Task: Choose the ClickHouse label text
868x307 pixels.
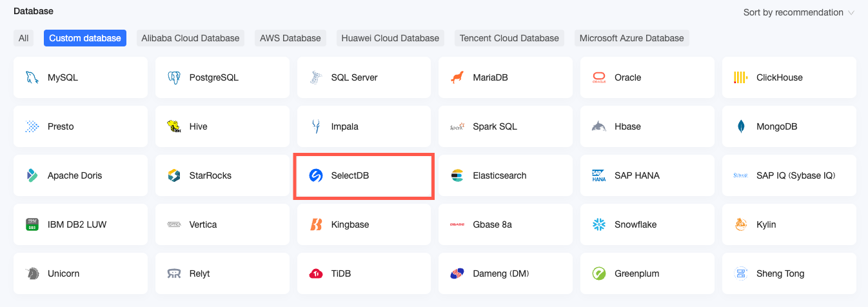Action: pyautogui.click(x=780, y=77)
